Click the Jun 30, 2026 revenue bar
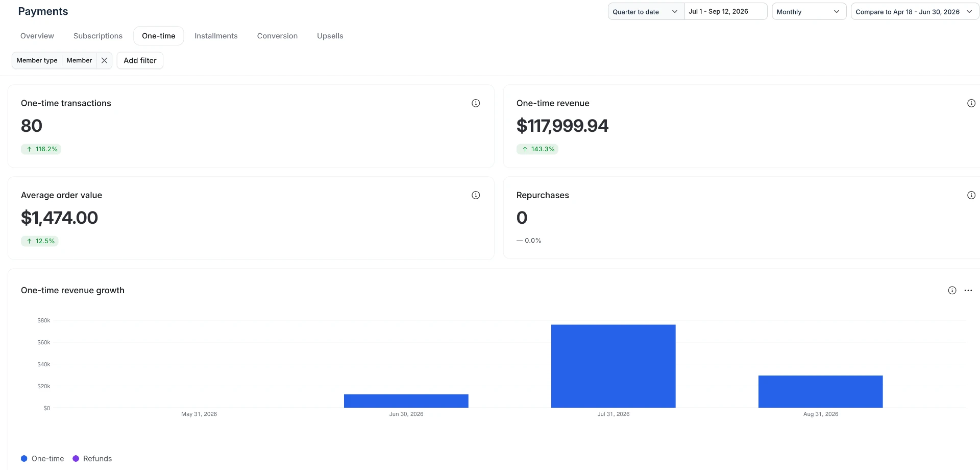This screenshot has height=470, width=980. 406,401
